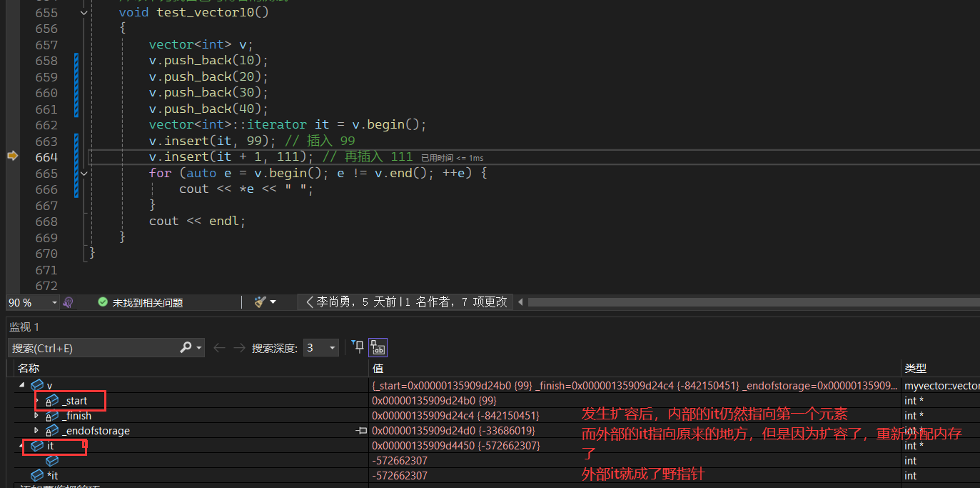This screenshot has height=488, width=980.
Task: Select the 监视 1 watch panel tab
Action: tap(24, 327)
